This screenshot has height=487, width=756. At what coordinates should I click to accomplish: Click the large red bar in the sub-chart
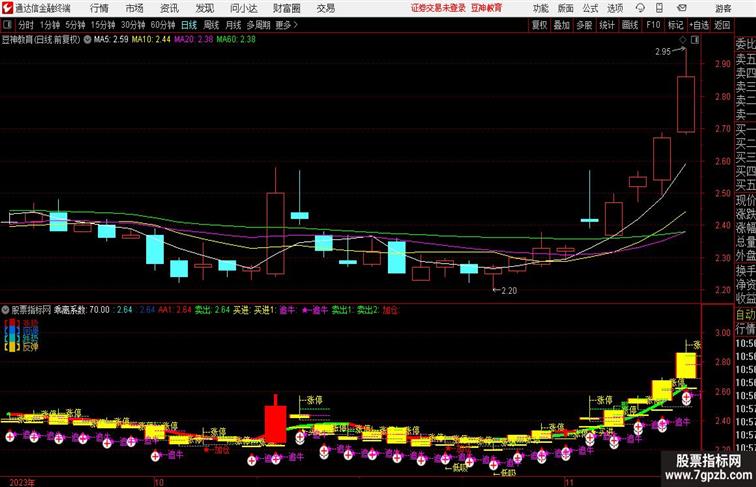pyautogui.click(x=275, y=423)
